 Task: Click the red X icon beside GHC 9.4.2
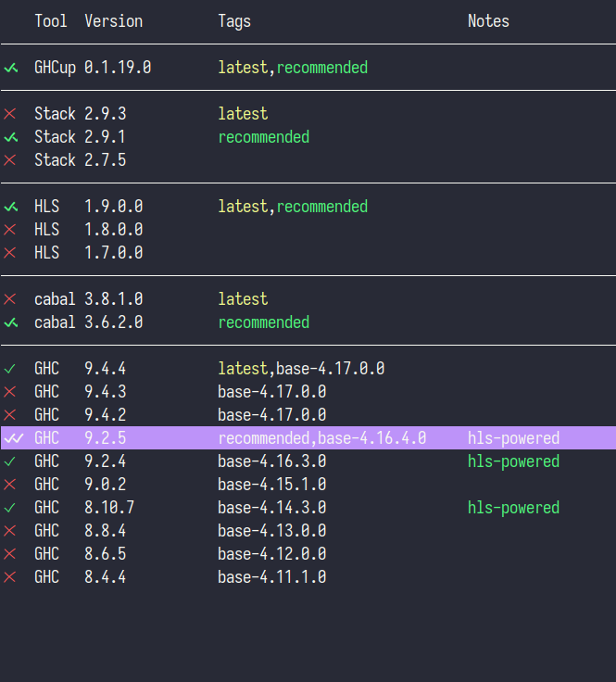[x=9, y=415]
